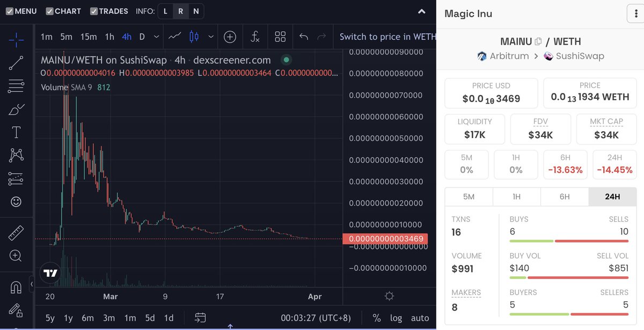This screenshot has height=330, width=644.
Task: Select the trend line drawing tool
Action: pyautogui.click(x=16, y=63)
